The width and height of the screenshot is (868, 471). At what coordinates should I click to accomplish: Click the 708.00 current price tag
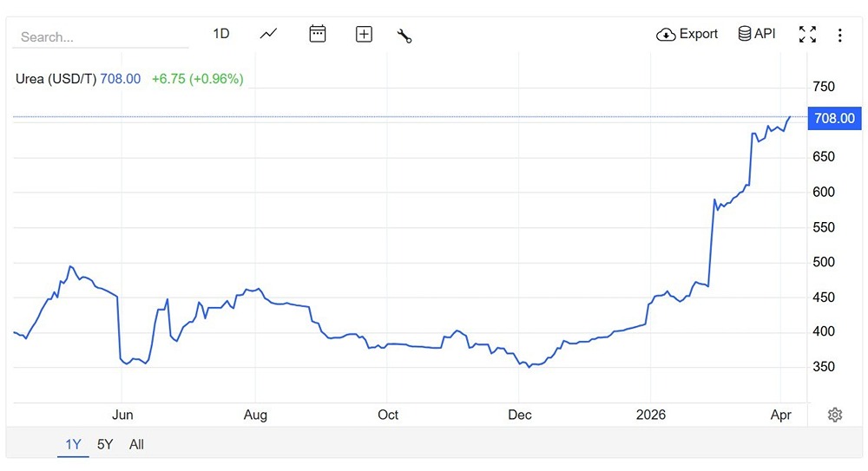coord(834,118)
